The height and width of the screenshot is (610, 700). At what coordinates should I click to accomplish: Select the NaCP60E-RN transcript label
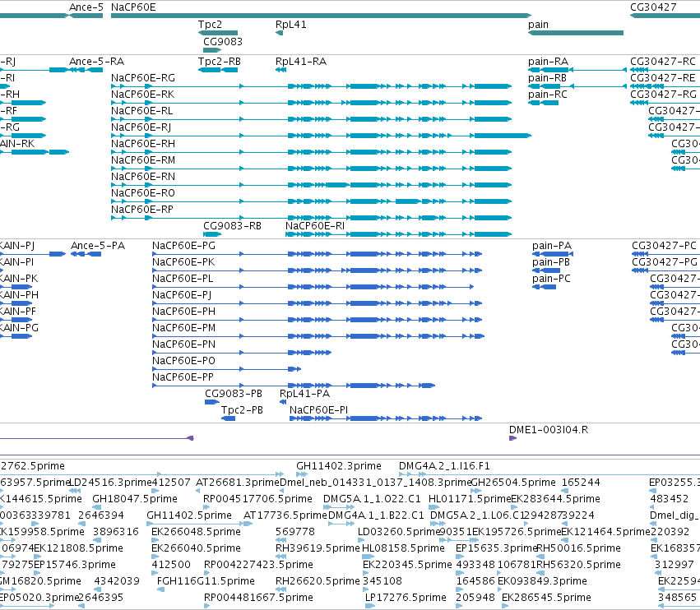(143, 177)
